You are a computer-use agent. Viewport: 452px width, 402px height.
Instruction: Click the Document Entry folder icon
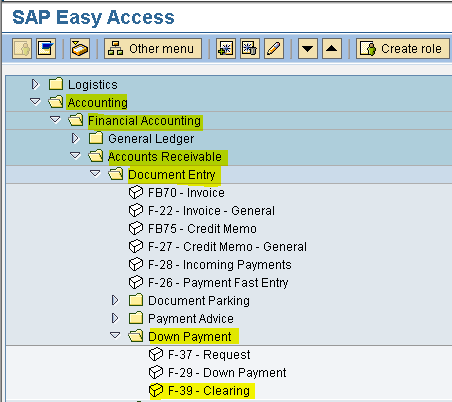tap(116, 174)
